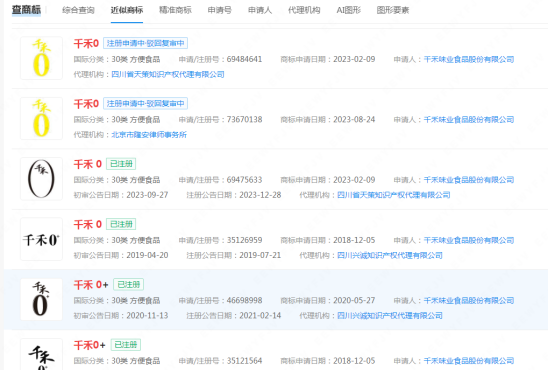Open agency 四川兴诚知识产权代理有限公司 for 35126959
This screenshot has width=549, height=370.
coord(390,255)
